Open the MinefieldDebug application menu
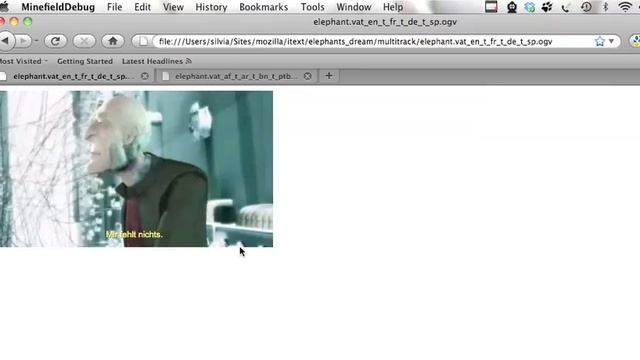640x360 pixels. coord(58,7)
